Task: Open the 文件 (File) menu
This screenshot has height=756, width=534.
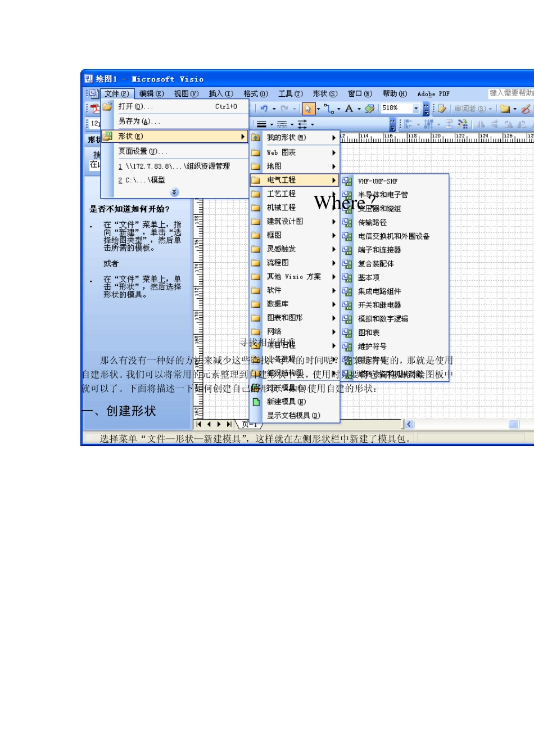Action: [x=117, y=94]
